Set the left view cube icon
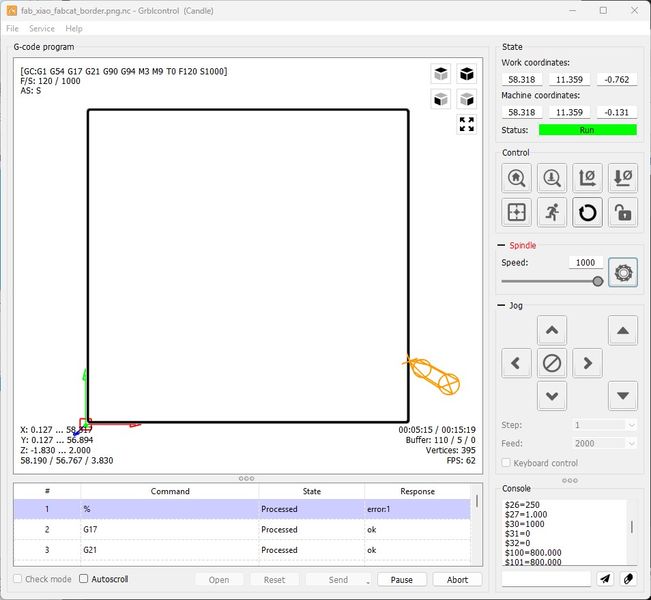This screenshot has height=600, width=651. tap(467, 99)
